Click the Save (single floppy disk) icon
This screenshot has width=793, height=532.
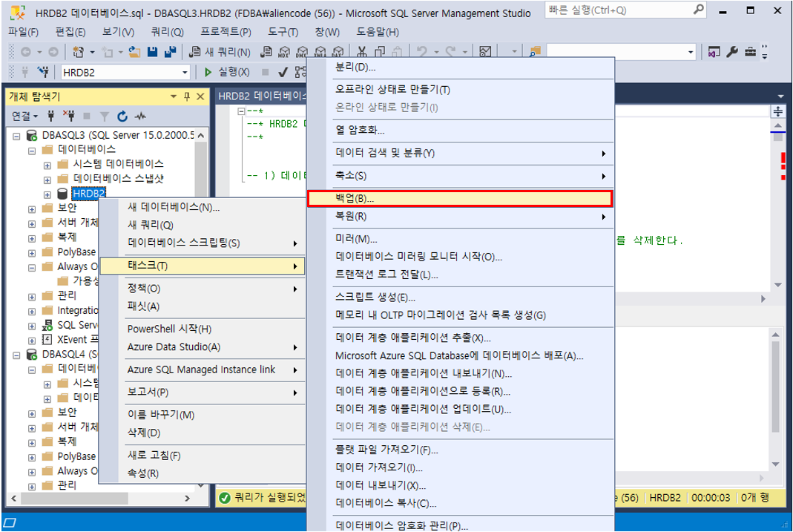152,52
